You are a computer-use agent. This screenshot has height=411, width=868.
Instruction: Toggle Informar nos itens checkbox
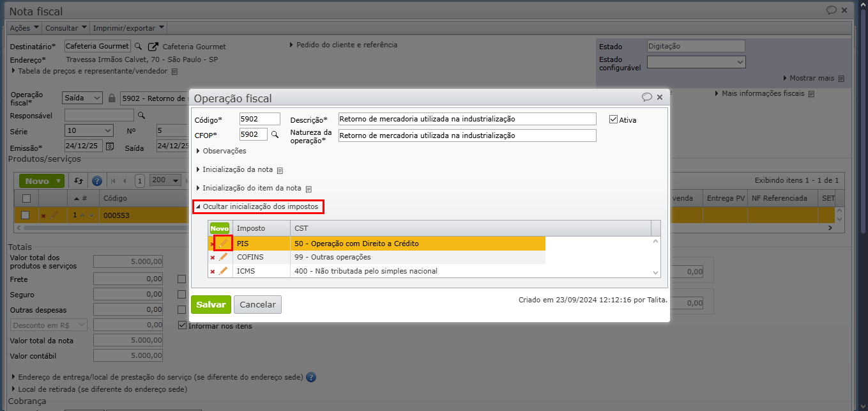[182, 326]
